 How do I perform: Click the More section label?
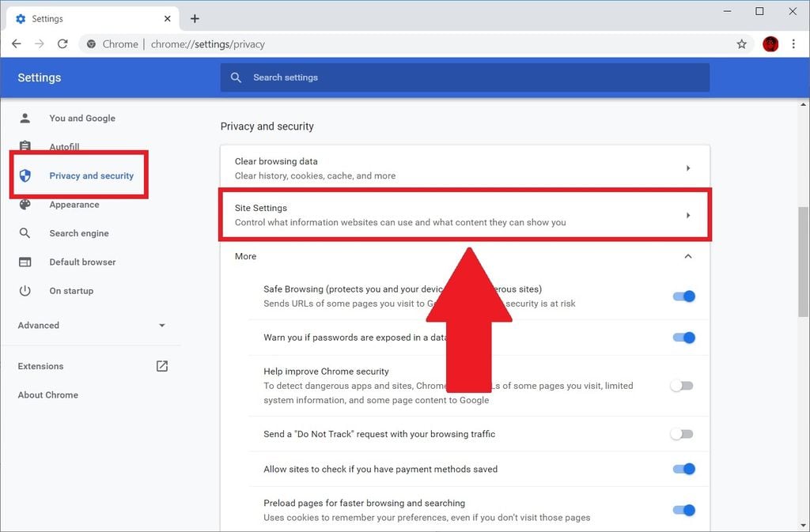245,256
